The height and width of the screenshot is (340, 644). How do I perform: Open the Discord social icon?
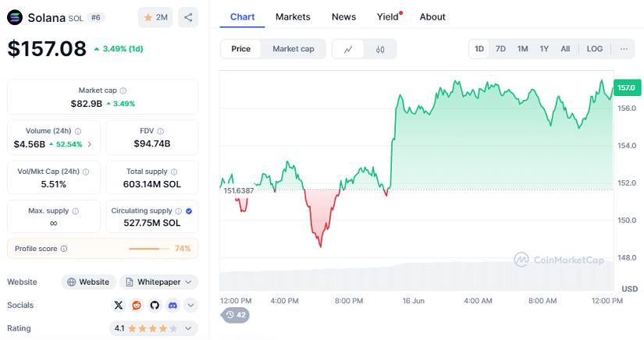(x=173, y=305)
